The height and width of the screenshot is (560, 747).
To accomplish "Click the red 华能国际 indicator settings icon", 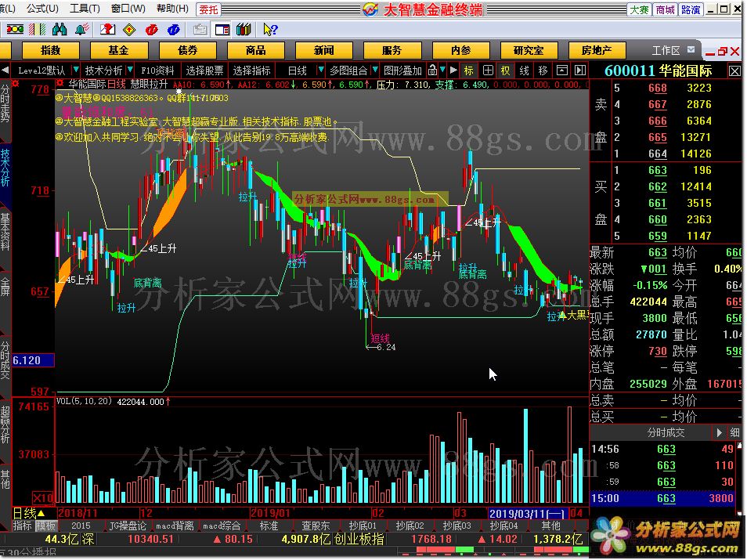I will pyautogui.click(x=60, y=84).
